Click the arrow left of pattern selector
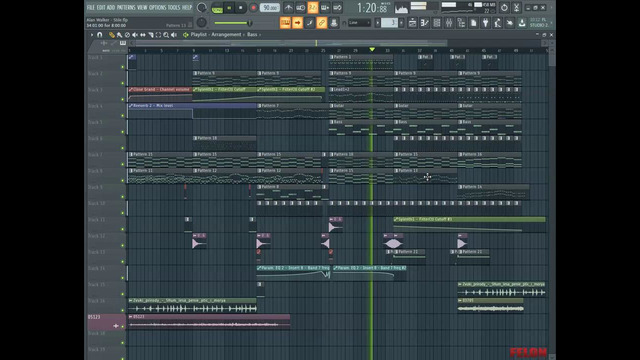640x360 pixels. pos(378,23)
